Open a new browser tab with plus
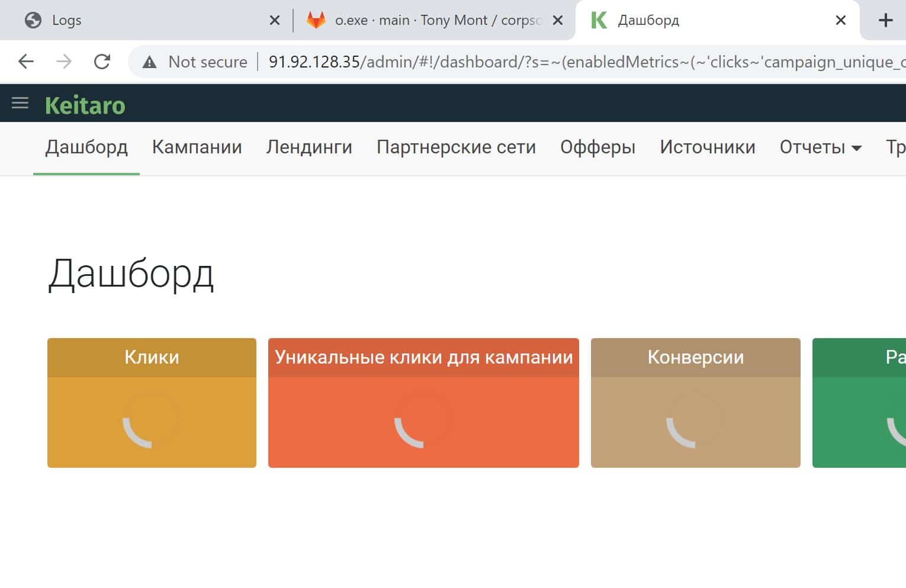This screenshot has width=906, height=588. point(885,20)
